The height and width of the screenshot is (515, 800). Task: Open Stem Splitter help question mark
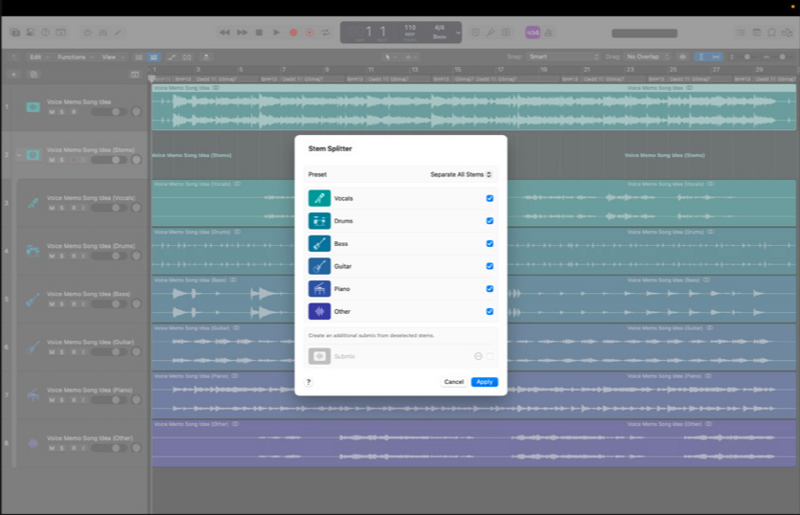pyautogui.click(x=307, y=382)
